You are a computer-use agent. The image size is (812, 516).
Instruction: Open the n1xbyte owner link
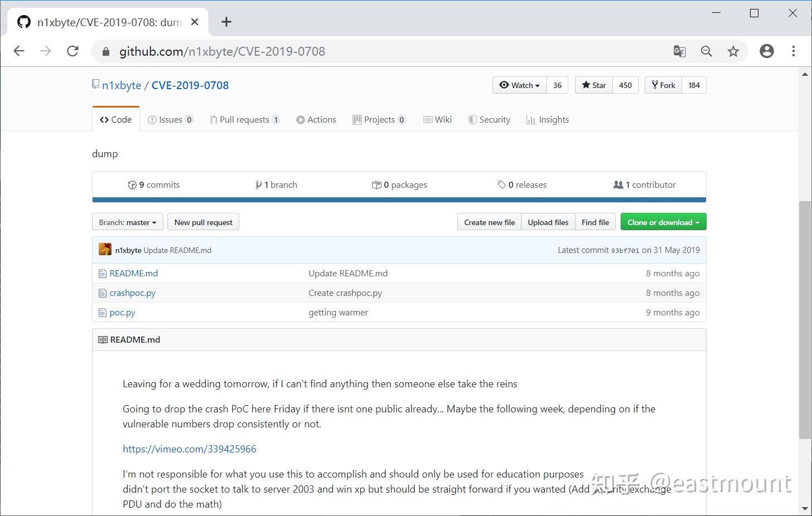tap(122, 85)
